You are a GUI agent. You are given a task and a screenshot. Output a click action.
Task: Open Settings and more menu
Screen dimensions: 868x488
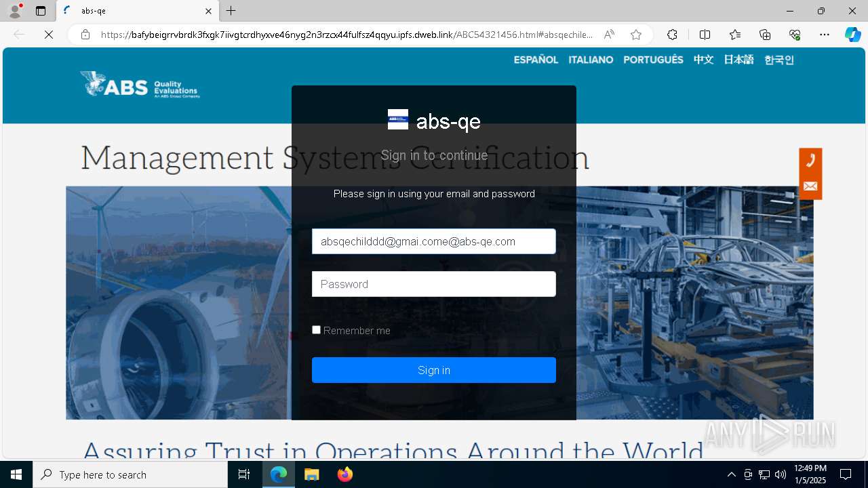click(825, 35)
